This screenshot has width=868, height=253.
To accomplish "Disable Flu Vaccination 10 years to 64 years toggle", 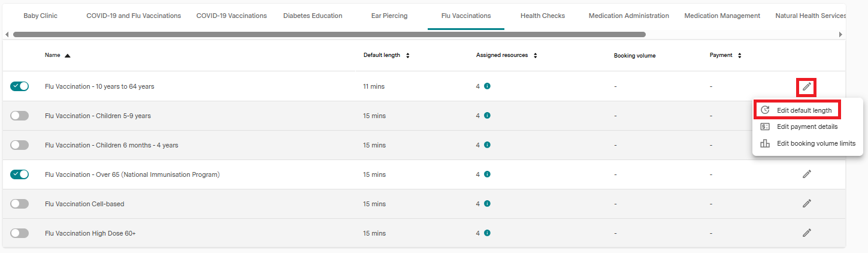I will (20, 86).
